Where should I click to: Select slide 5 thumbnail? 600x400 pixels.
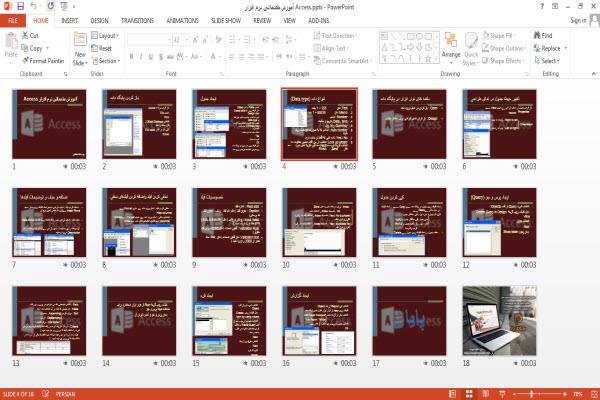coord(409,124)
